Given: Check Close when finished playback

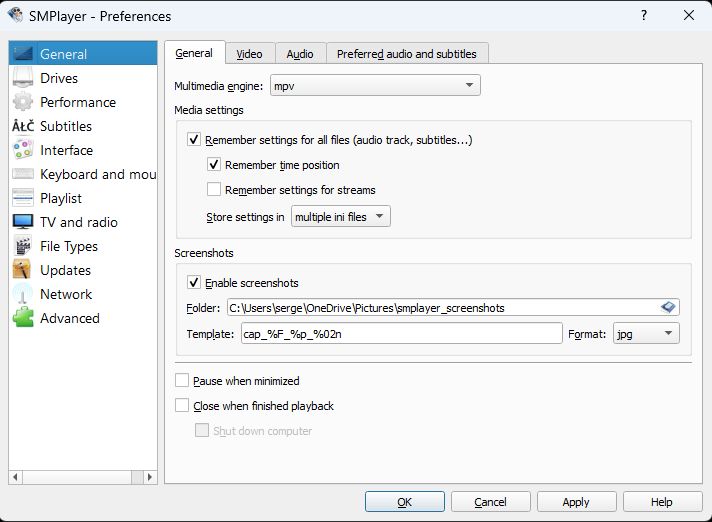Looking at the screenshot, I should 182,405.
